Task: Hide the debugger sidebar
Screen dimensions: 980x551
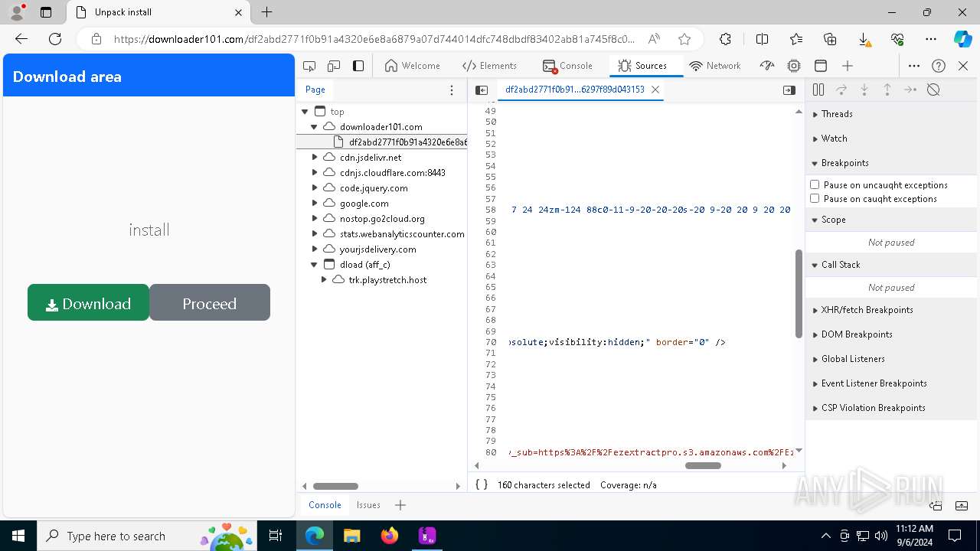Action: (789, 90)
